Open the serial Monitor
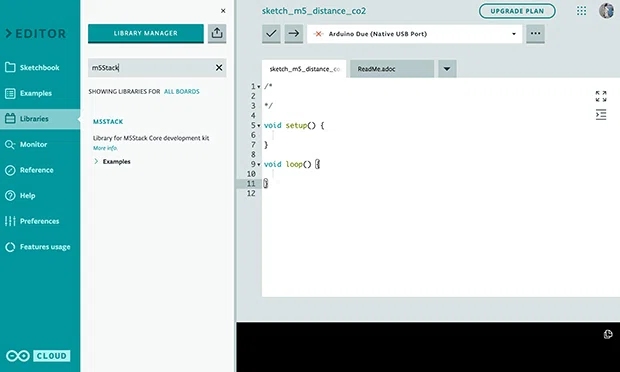The image size is (620, 372). coord(40,144)
